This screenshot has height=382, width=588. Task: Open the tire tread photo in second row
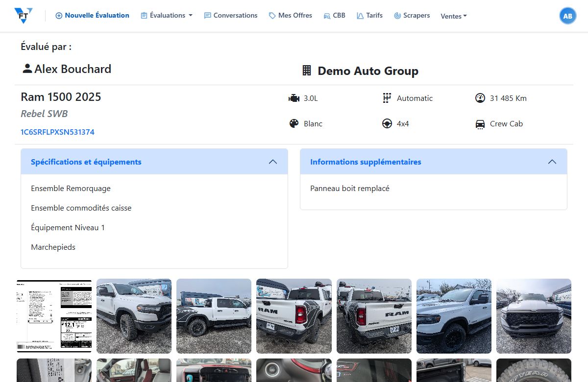pos(534,370)
